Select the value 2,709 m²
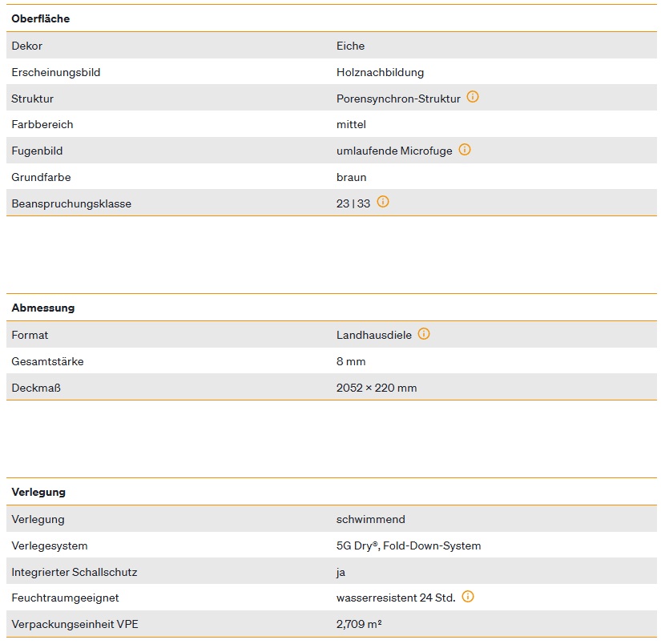 359,624
